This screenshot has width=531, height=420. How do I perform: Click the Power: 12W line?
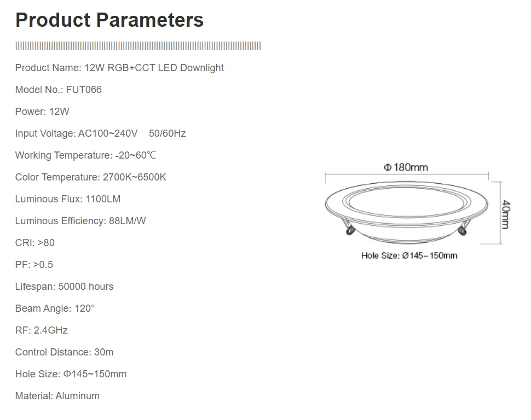[42, 112]
